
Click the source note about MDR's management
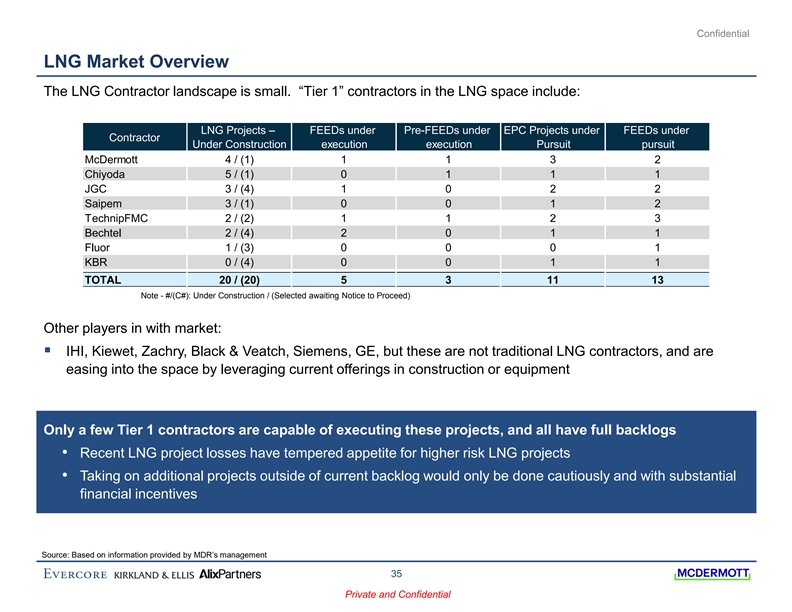pyautogui.click(x=154, y=554)
